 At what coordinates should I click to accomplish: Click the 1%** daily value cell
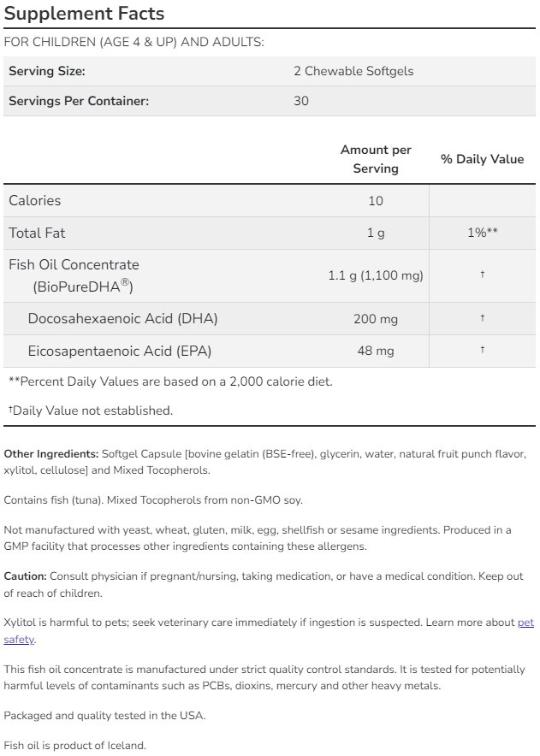point(482,233)
